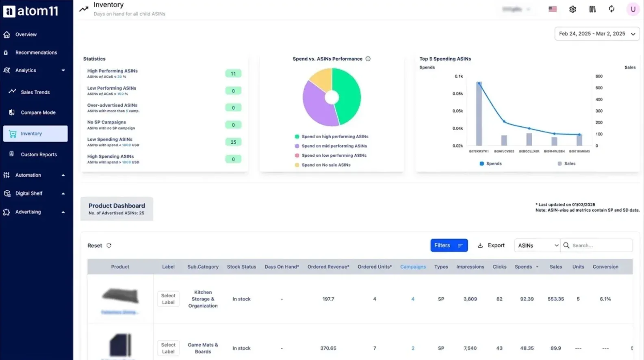Toggle Spend on low performing ASINs legend
This screenshot has height=360, width=644.
click(x=331, y=156)
